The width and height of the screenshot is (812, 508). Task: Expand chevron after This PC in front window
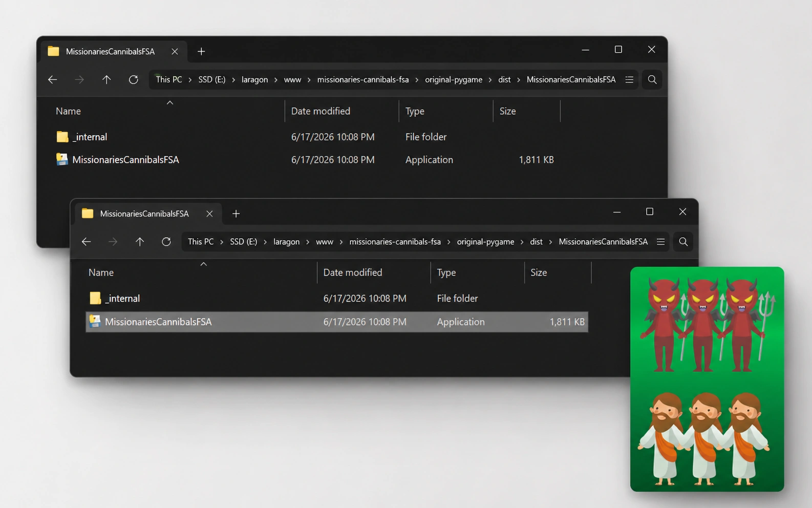[x=222, y=242]
